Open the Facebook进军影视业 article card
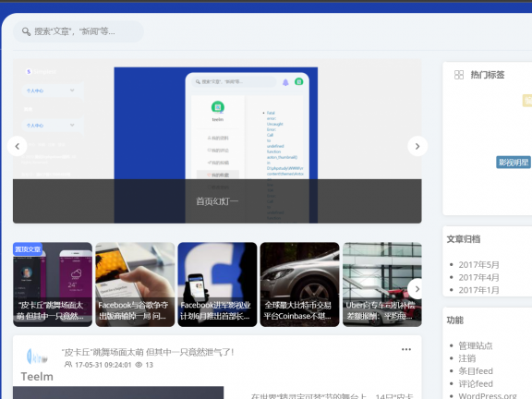The height and width of the screenshot is (399, 532). click(x=217, y=284)
